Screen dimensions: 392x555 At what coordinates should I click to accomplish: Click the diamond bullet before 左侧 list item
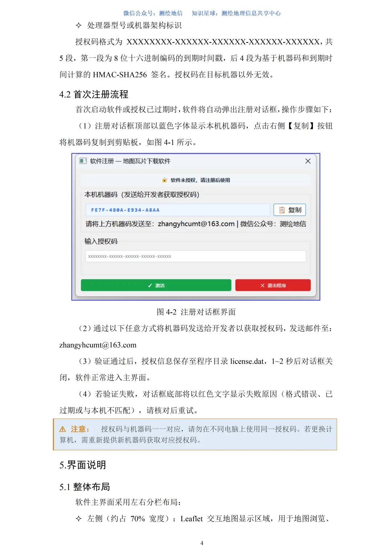(78, 519)
